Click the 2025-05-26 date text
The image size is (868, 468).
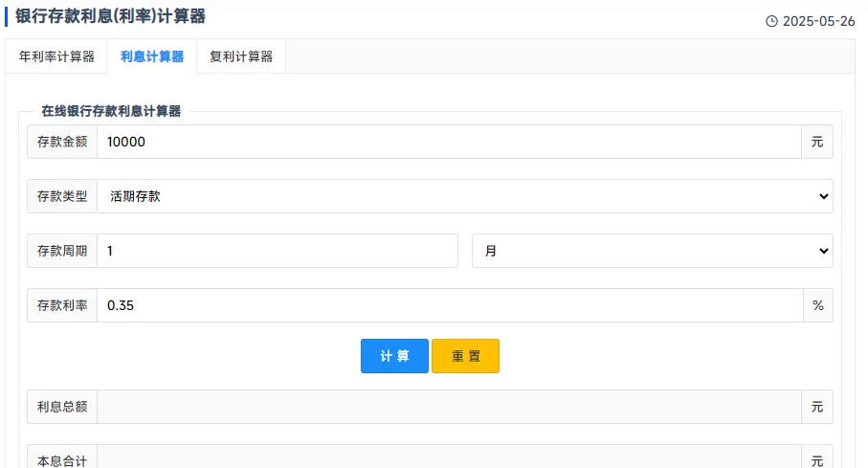(818, 21)
